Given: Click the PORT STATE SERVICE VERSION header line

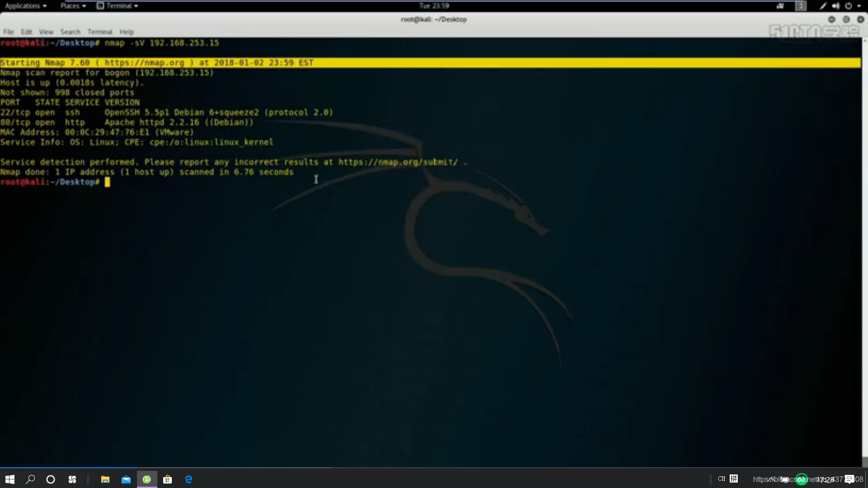Looking at the screenshot, I should (x=70, y=103).
